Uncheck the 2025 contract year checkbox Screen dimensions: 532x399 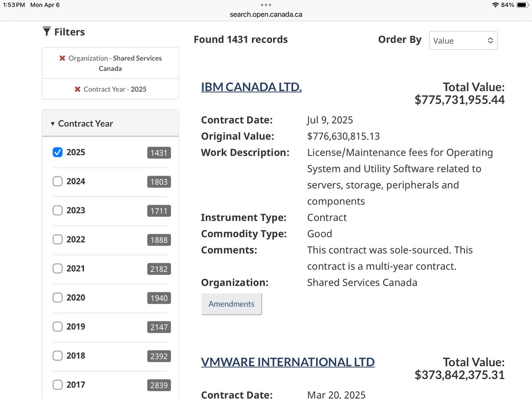tap(57, 152)
